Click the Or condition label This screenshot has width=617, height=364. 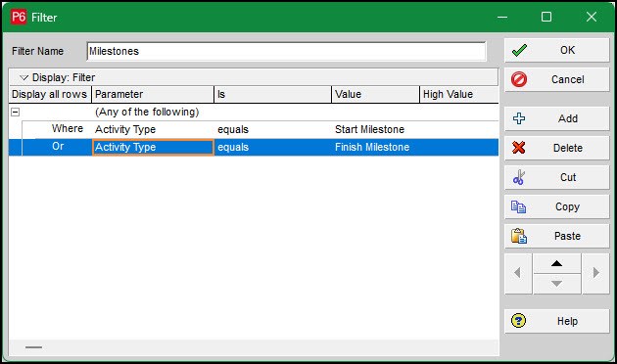coord(58,146)
